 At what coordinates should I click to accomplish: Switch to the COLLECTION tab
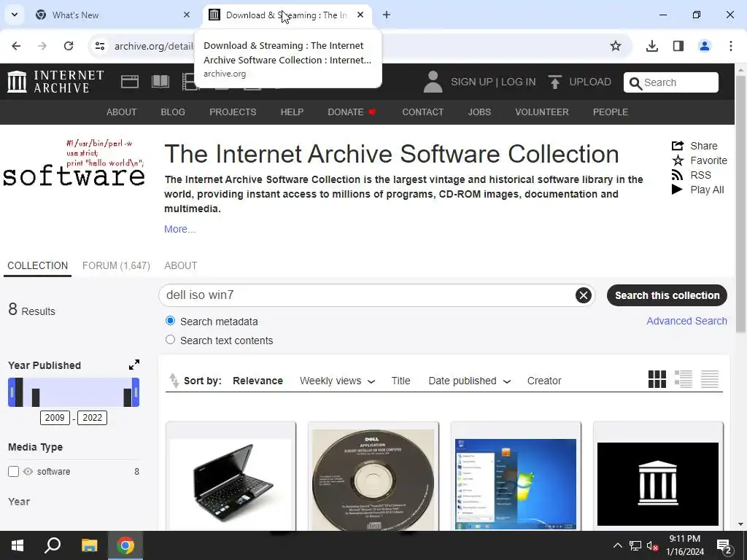[x=38, y=265]
